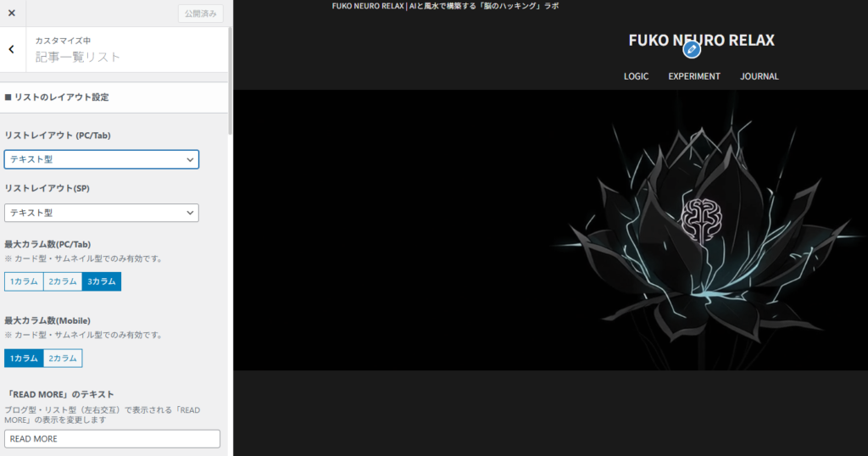The height and width of the screenshot is (456, 868).
Task: Set Mobile max columns to 1カラム
Action: [24, 359]
